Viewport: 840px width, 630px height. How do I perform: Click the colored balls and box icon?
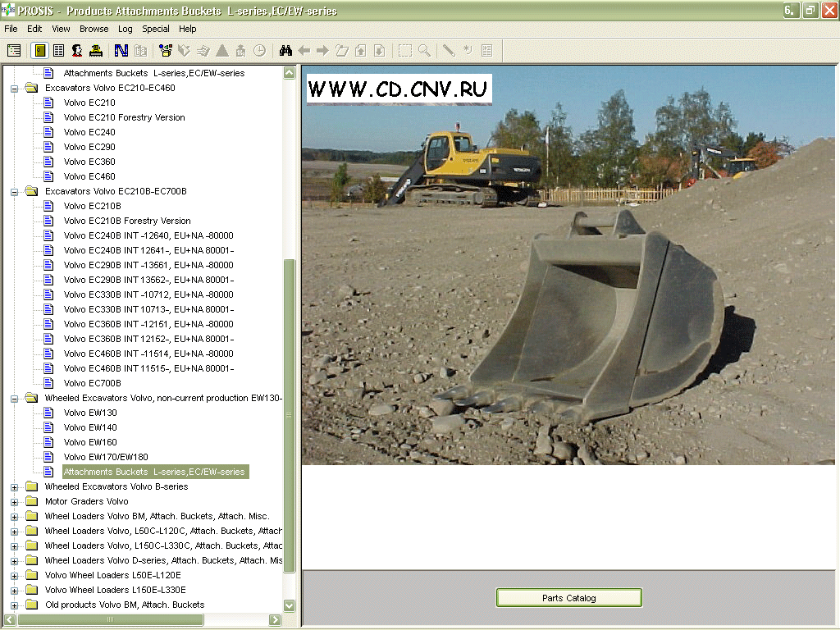tap(166, 51)
